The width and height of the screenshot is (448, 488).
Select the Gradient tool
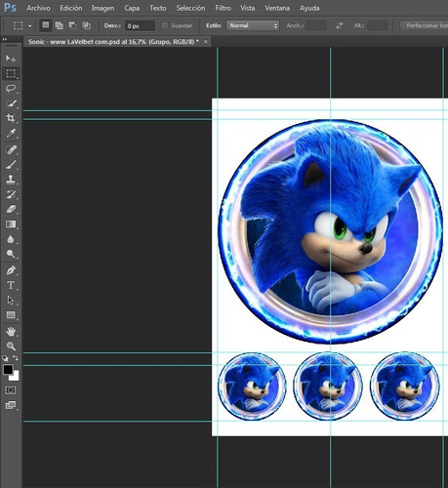(x=11, y=224)
